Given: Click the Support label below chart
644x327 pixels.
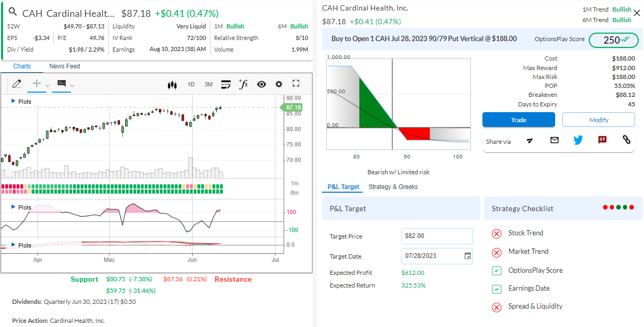Looking at the screenshot, I should pos(85,279).
